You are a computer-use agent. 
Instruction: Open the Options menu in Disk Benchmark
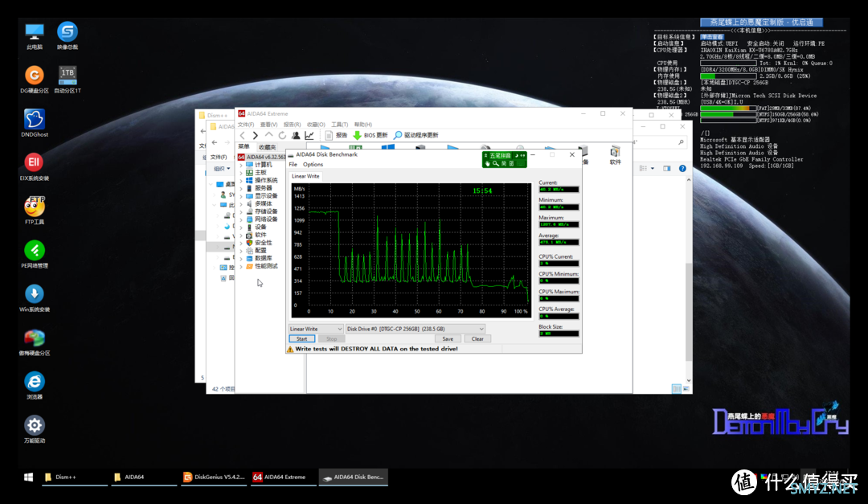click(313, 165)
